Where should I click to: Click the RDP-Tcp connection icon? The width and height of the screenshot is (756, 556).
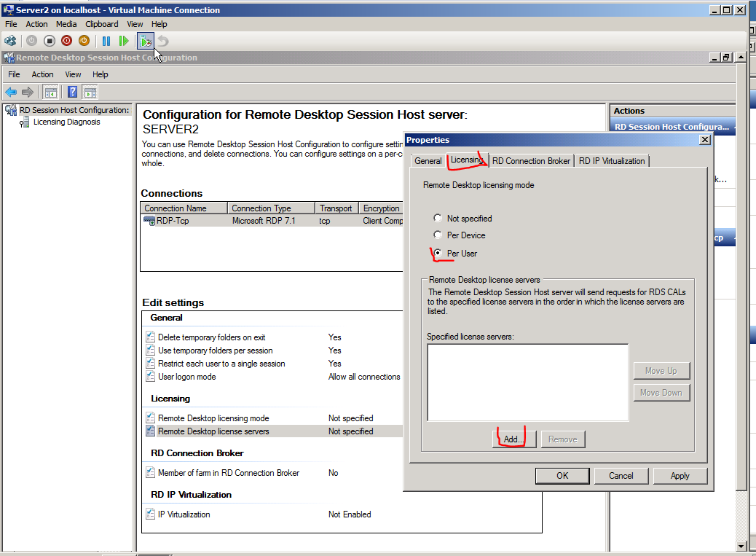[149, 221]
